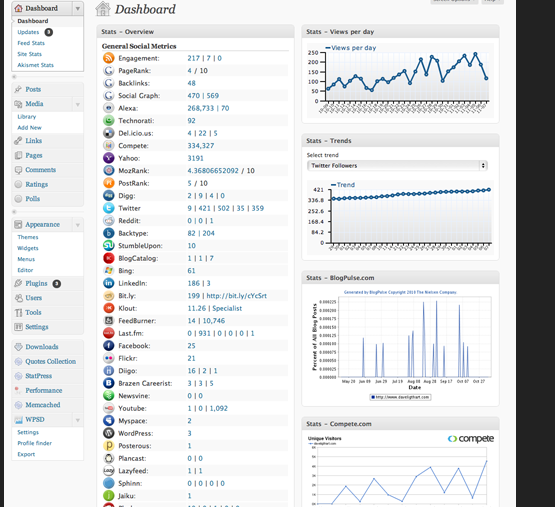
Task: Open the Settings menu in sidebar
Action: pos(37,327)
